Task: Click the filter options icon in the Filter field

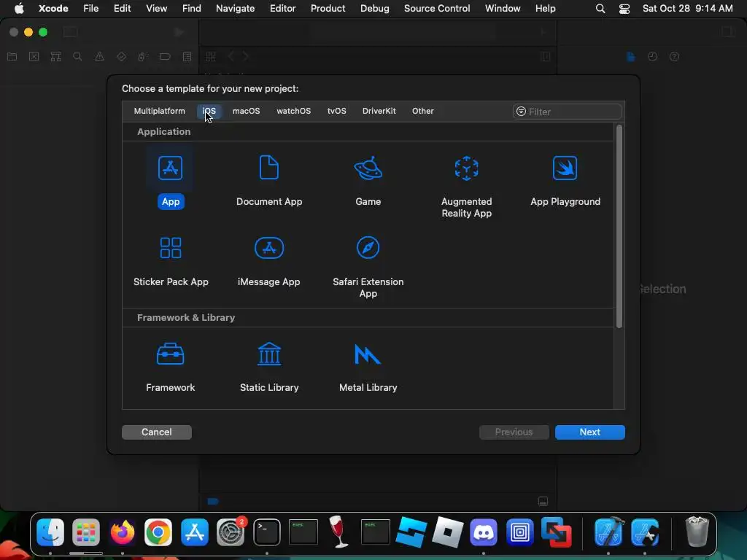Action: pos(521,112)
